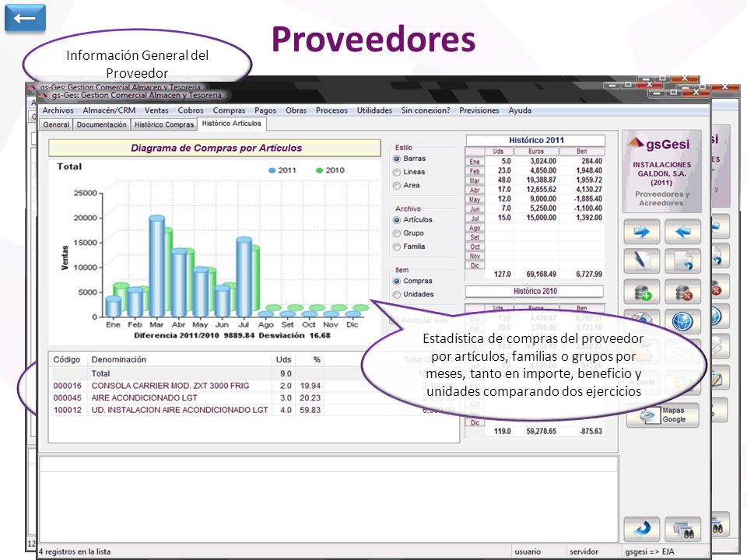Viewport: 747px width, 560px height.
Task: Click the pen and document edit icon
Action: pyautogui.click(x=641, y=261)
